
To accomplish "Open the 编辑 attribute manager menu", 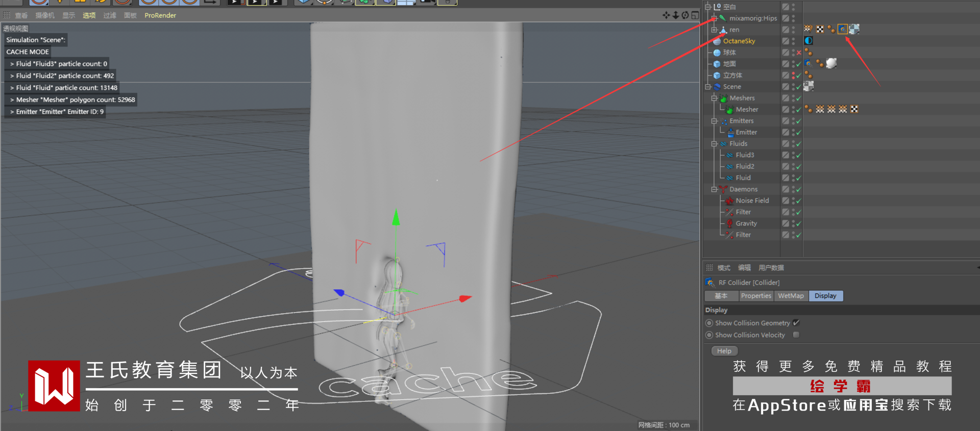I will 744,268.
